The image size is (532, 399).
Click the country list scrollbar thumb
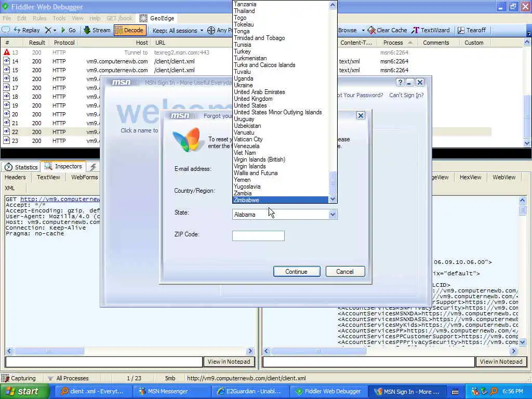point(333,182)
